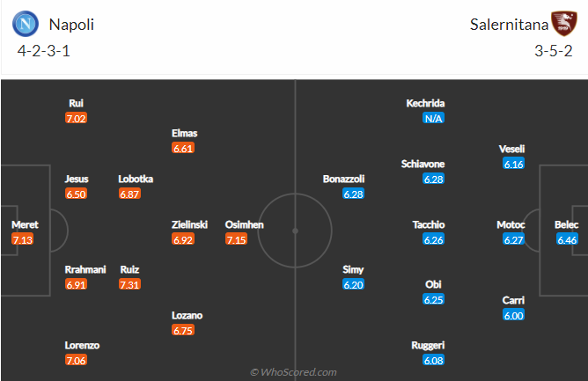
Task: Click Salernitana's 3-5-2 formation text
Action: (554, 51)
